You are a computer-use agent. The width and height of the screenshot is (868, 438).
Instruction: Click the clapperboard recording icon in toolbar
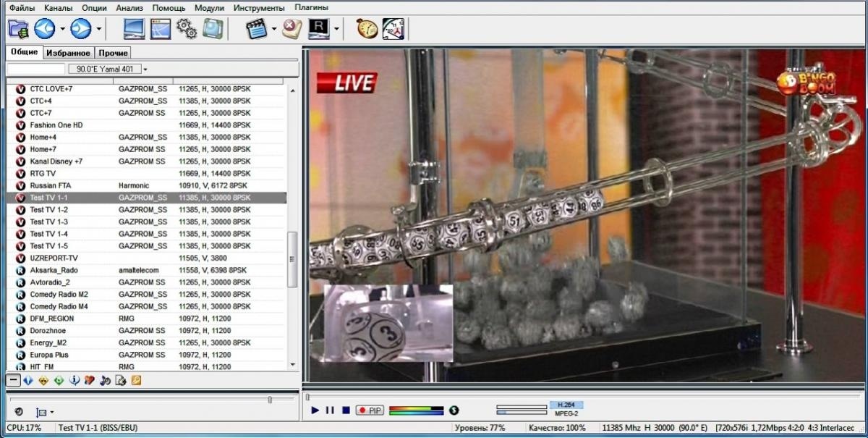tap(256, 29)
